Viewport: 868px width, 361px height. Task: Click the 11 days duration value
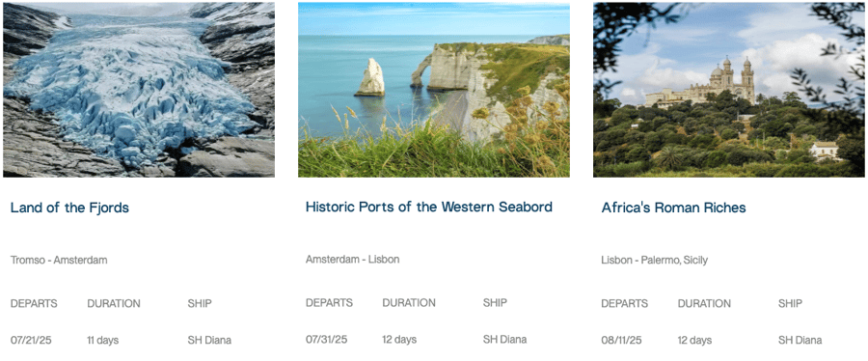click(103, 340)
